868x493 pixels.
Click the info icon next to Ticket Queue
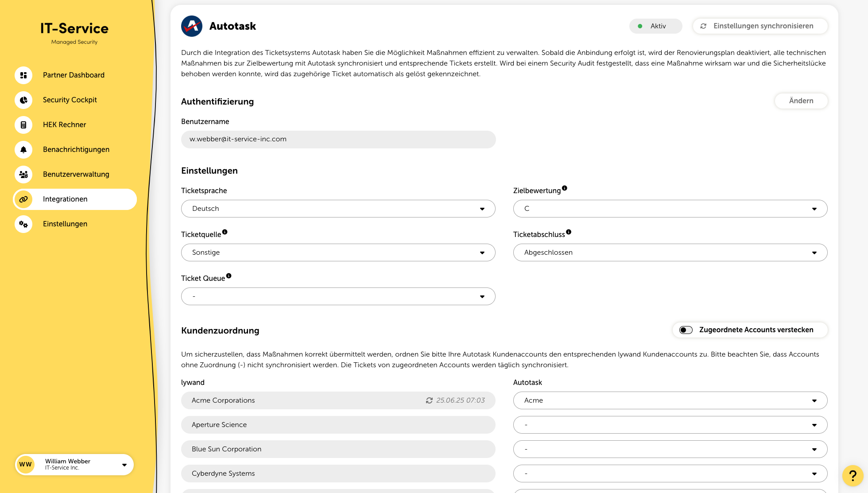pyautogui.click(x=229, y=276)
